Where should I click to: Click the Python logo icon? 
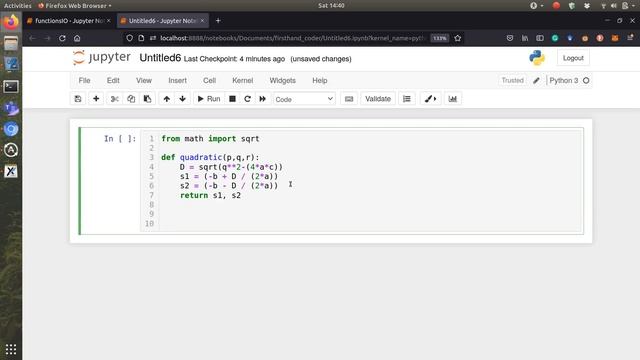[x=537, y=58]
